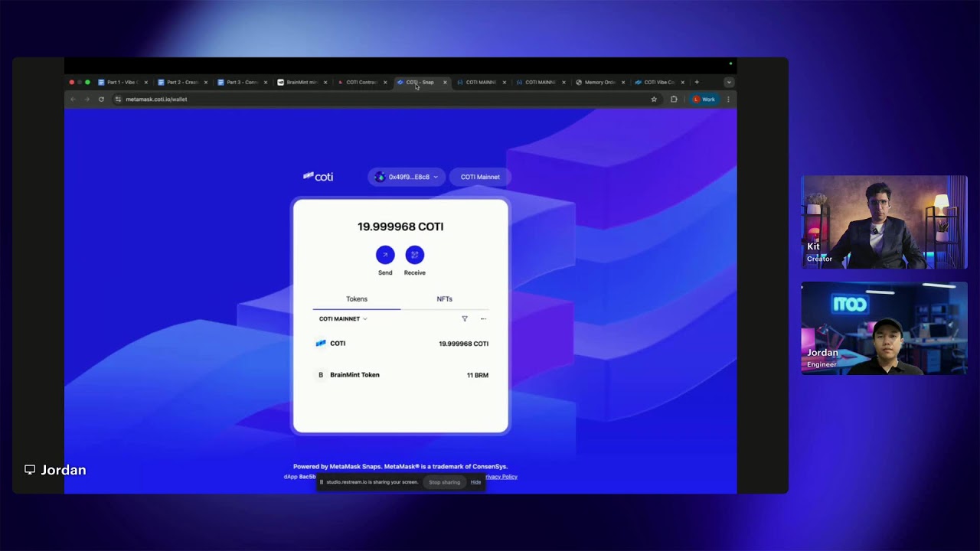
Task: Click the browser forward arrow
Action: click(87, 99)
